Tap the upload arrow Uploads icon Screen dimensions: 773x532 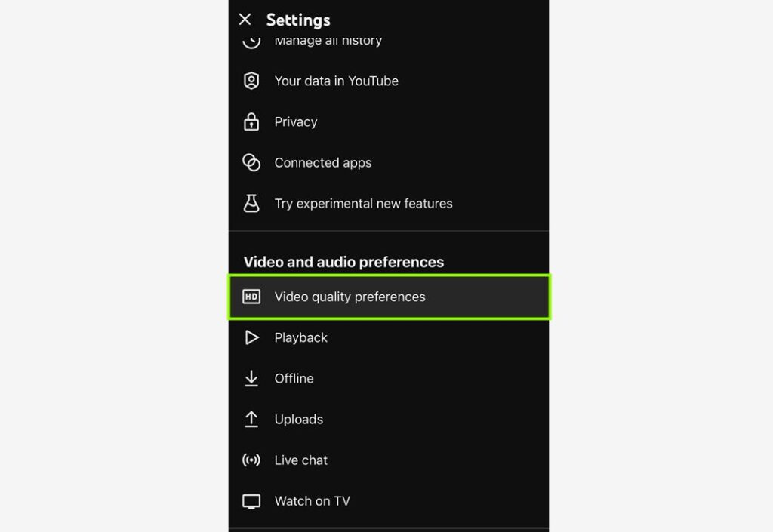(x=251, y=420)
